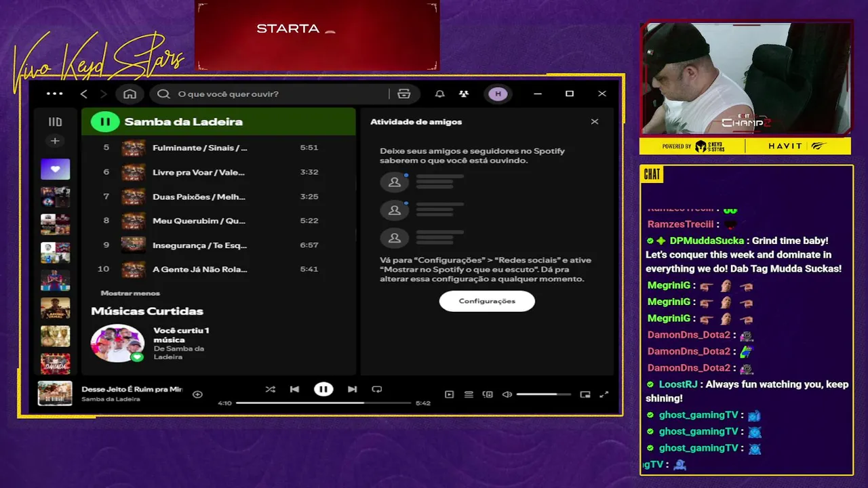Viewport: 868px width, 488px height.
Task: Click the magnifier search icon
Action: click(x=163, y=94)
